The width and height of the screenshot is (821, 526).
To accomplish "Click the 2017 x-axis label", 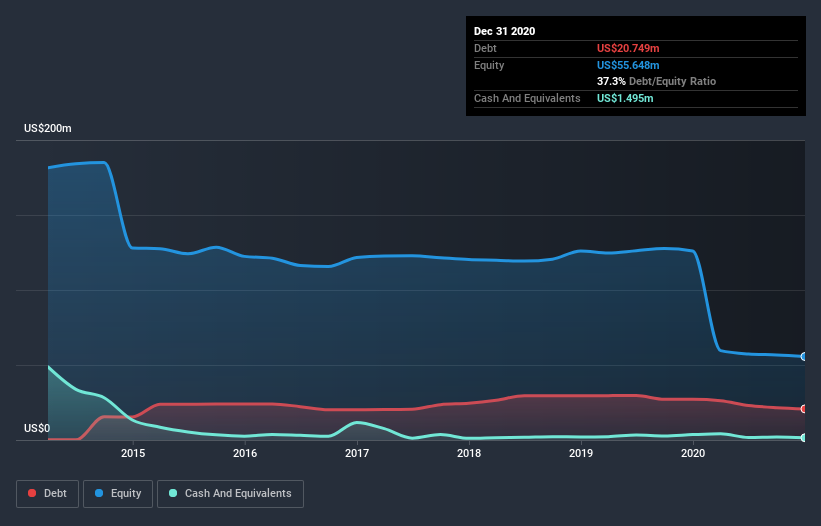I will click(357, 453).
